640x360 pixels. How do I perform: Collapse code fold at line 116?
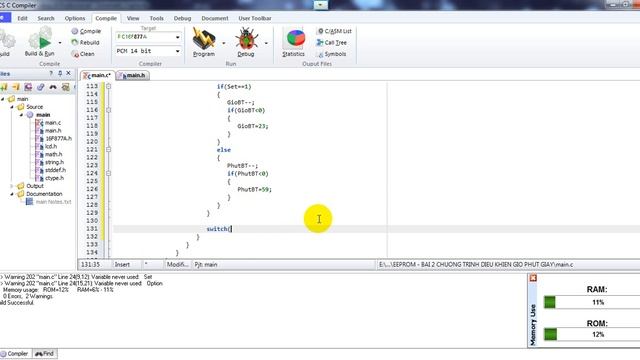[109, 110]
